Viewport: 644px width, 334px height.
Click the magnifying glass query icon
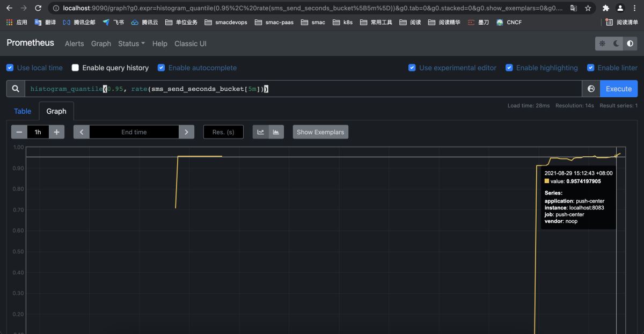pyautogui.click(x=16, y=89)
